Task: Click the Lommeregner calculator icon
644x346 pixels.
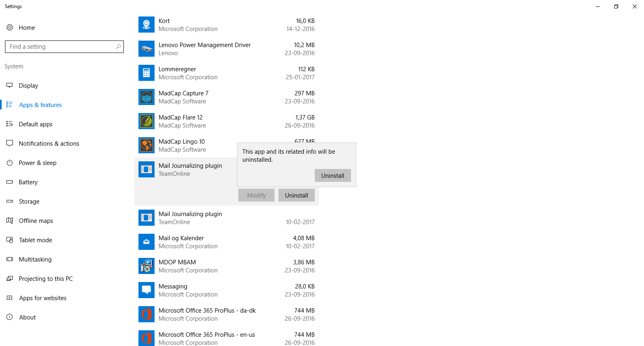Action: click(147, 73)
